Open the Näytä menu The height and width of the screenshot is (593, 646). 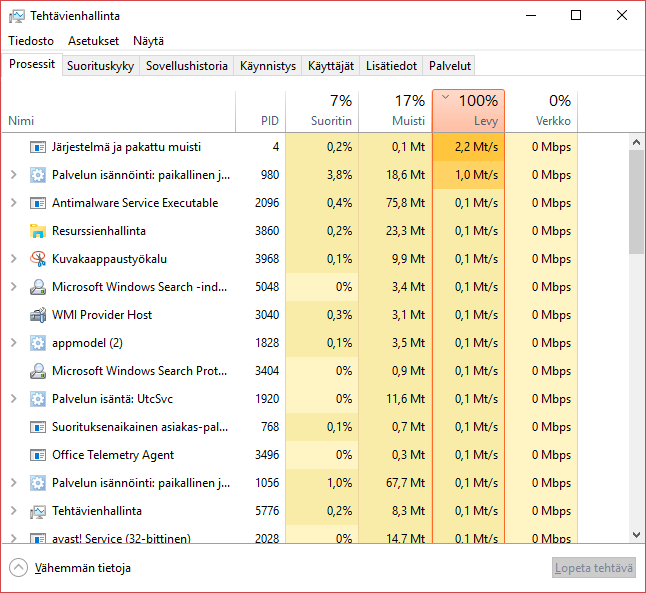(x=148, y=41)
